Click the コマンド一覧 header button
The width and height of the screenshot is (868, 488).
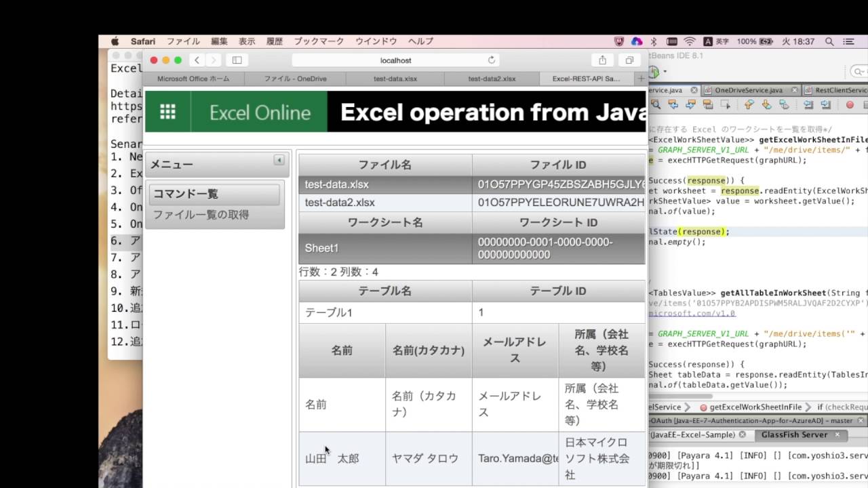[214, 194]
